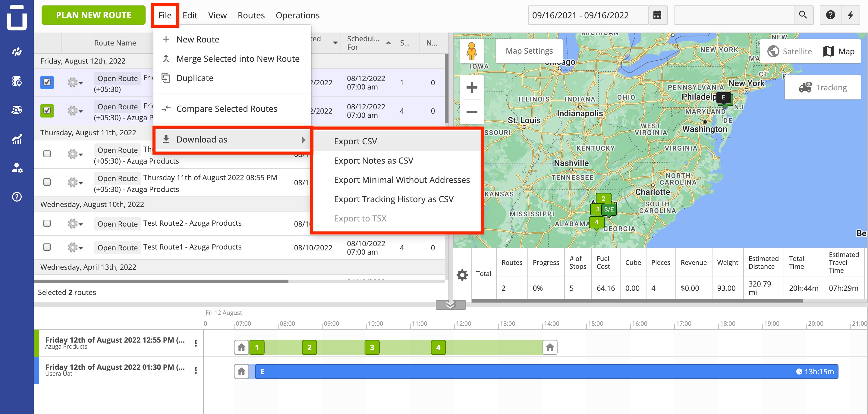The width and height of the screenshot is (868, 414).
Task: Click the date range input field
Action: pos(588,15)
